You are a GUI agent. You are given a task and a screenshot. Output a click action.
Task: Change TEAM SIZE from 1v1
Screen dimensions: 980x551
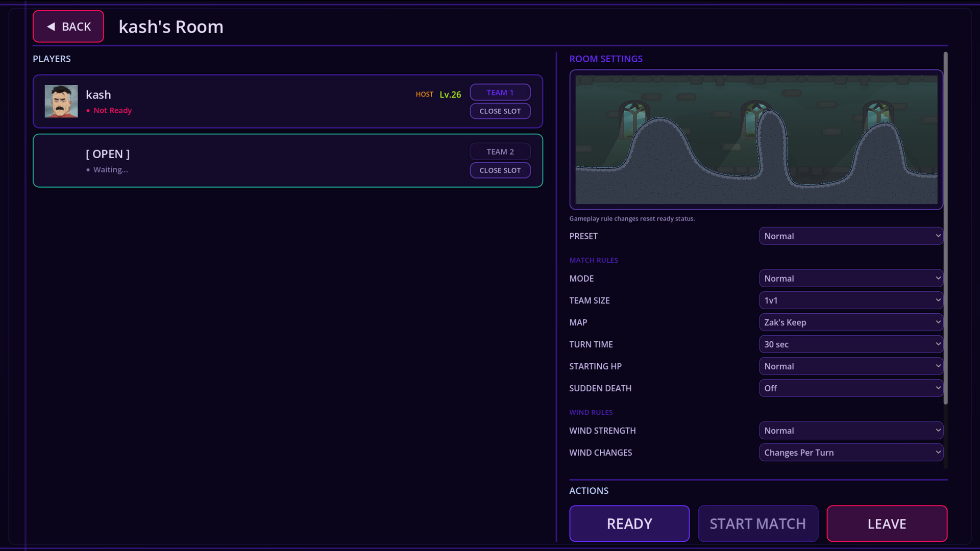pos(850,300)
